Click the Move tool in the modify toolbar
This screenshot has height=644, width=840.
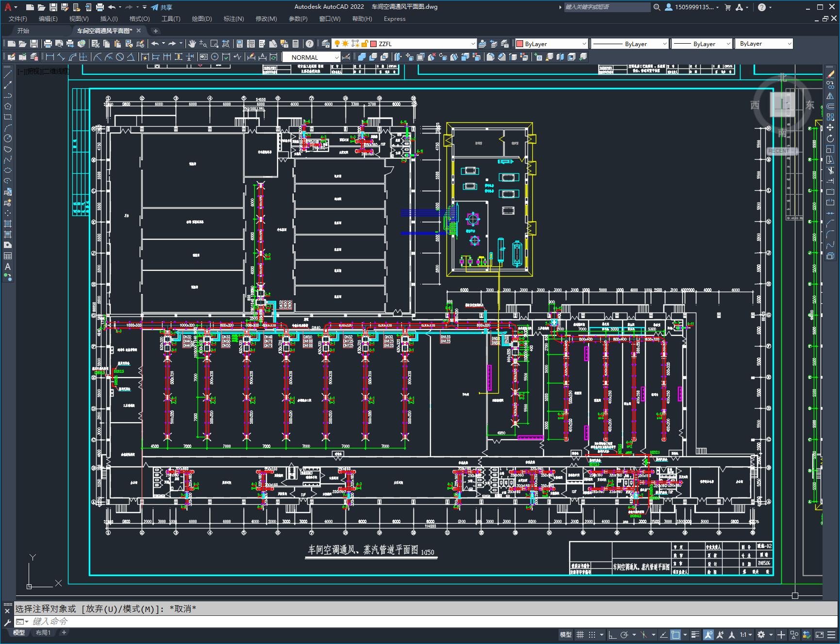pos(830,128)
